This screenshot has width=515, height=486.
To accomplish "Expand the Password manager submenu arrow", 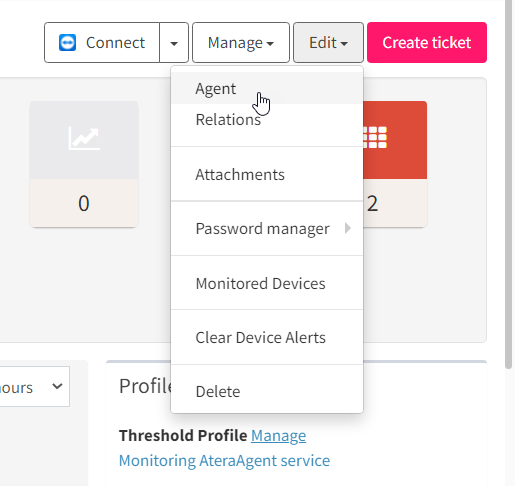I will pyautogui.click(x=348, y=228).
